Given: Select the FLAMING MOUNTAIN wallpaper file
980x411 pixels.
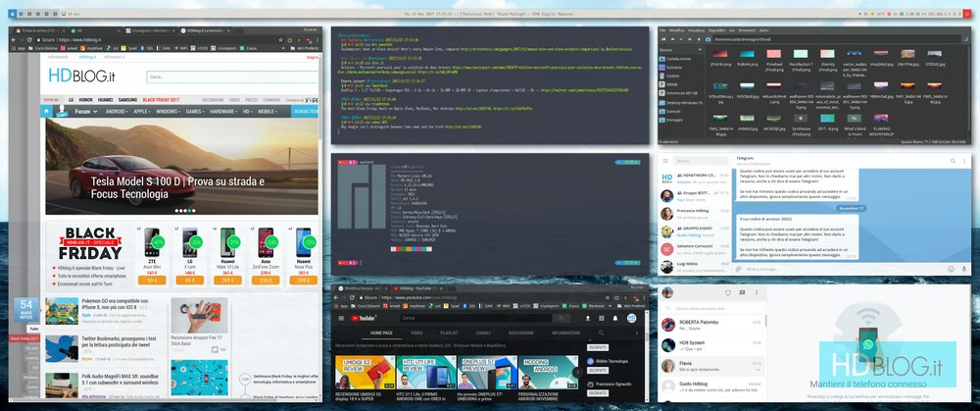Looking at the screenshot, I should point(881,125).
